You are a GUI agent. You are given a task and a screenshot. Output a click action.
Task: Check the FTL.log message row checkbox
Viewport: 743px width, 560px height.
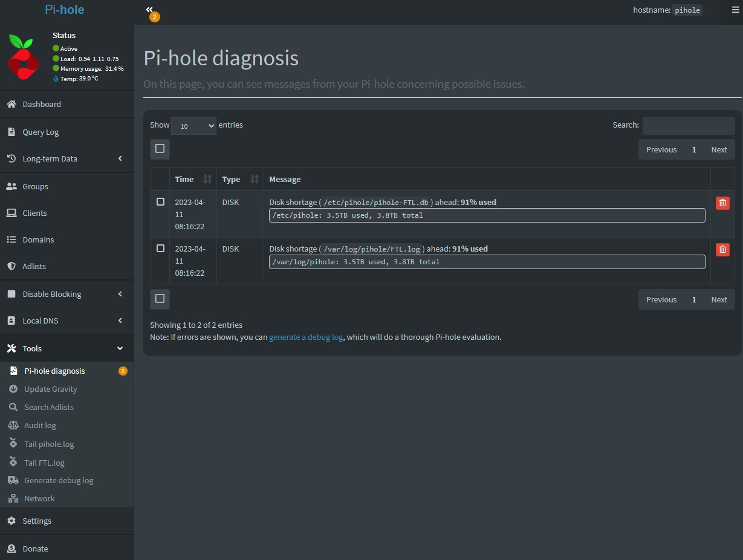[160, 248]
